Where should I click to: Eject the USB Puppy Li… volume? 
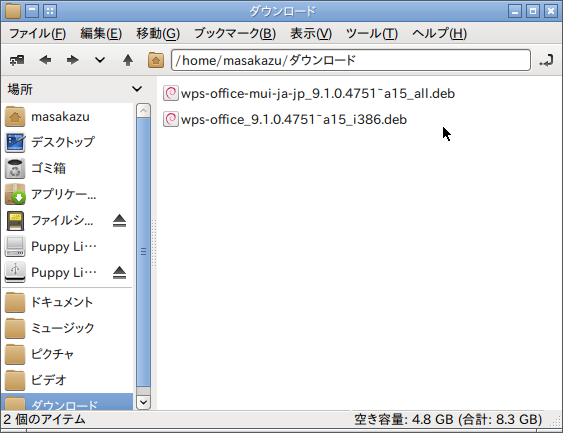pyautogui.click(x=119, y=273)
